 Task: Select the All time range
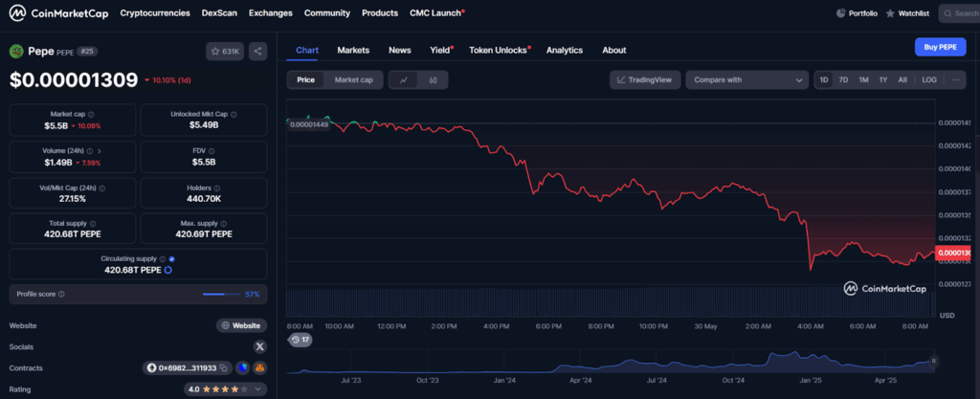click(902, 80)
